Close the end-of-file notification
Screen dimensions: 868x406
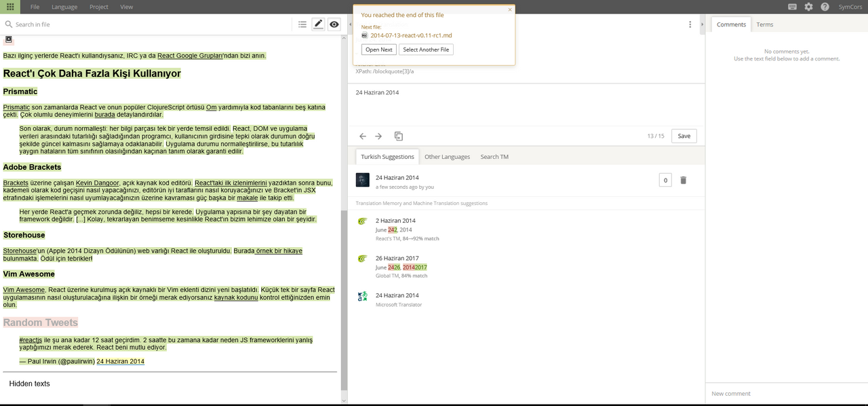coord(510,10)
